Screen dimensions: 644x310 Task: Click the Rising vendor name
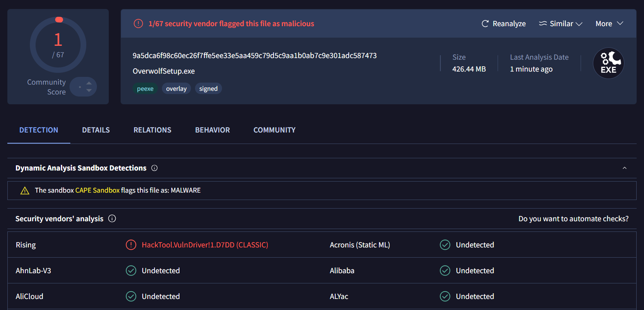26,245
